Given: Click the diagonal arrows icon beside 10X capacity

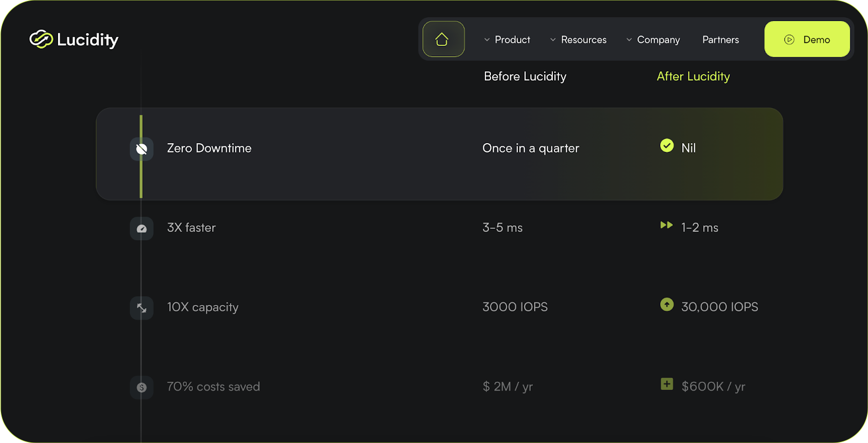Looking at the screenshot, I should [142, 308].
